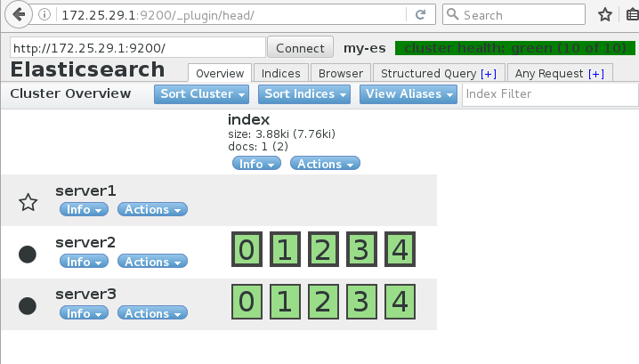
Task: Click the 'my-es' cluster name
Action: [364, 48]
